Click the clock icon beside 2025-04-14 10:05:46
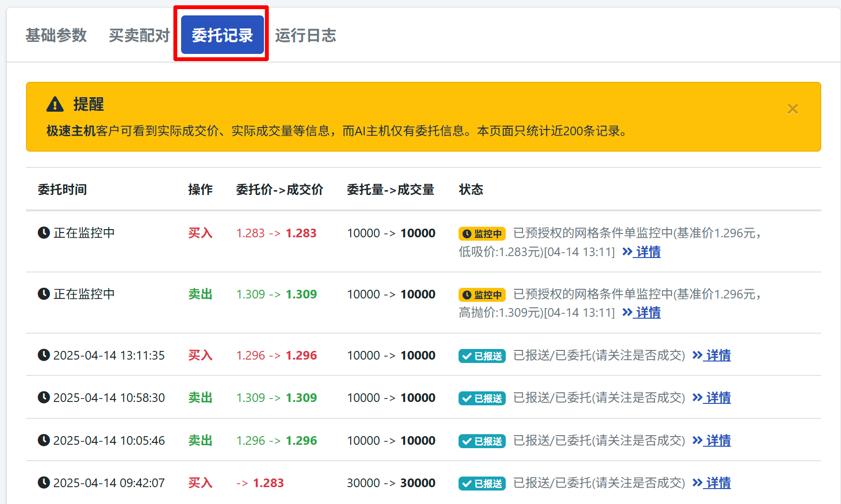Screen dimensions: 841x504 pos(44,440)
